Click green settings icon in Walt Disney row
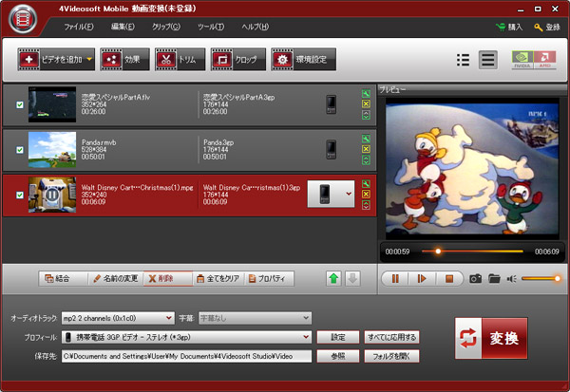This screenshot has width=570, height=392. pos(366,184)
